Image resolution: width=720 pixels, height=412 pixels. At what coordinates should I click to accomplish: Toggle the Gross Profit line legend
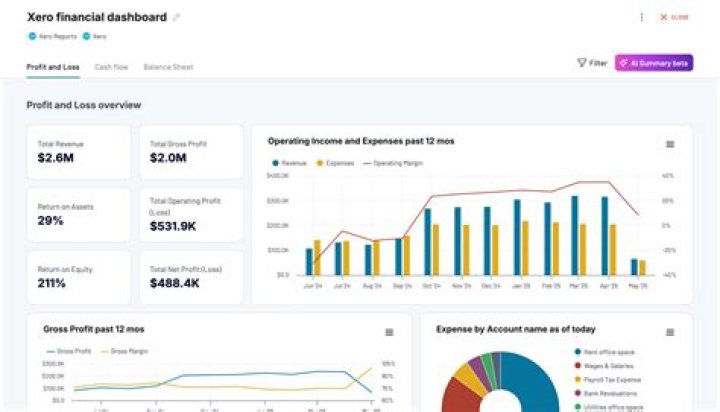69,351
